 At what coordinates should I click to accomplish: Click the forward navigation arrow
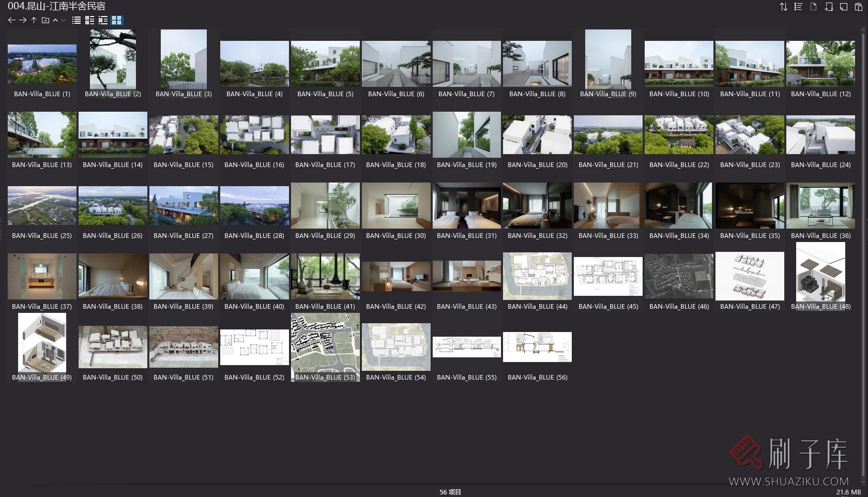click(23, 20)
